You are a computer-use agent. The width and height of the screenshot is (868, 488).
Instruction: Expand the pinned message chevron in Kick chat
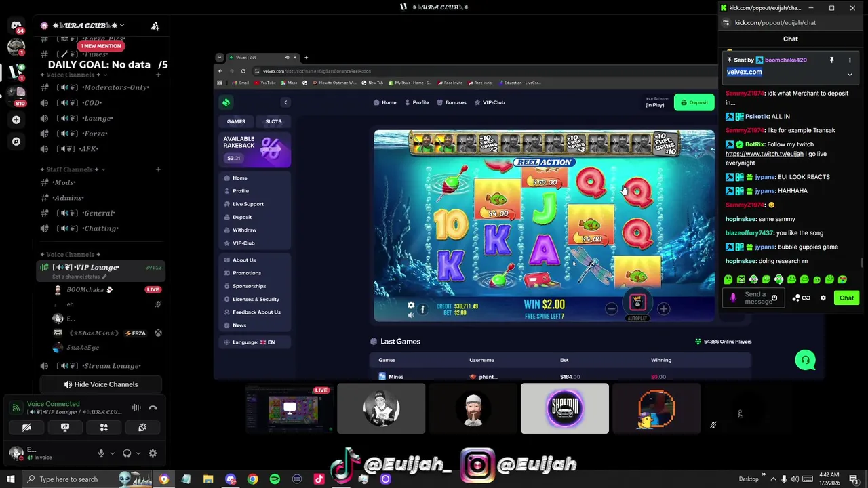click(850, 75)
